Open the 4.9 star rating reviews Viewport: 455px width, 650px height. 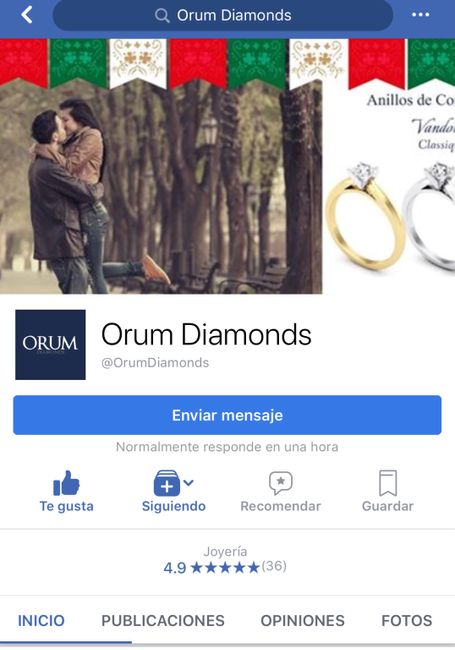click(225, 567)
